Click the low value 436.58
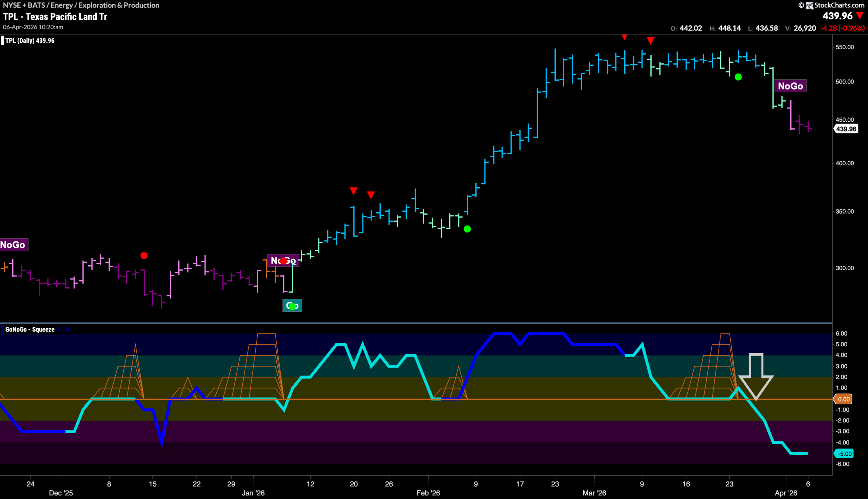This screenshot has width=868, height=499. point(767,28)
